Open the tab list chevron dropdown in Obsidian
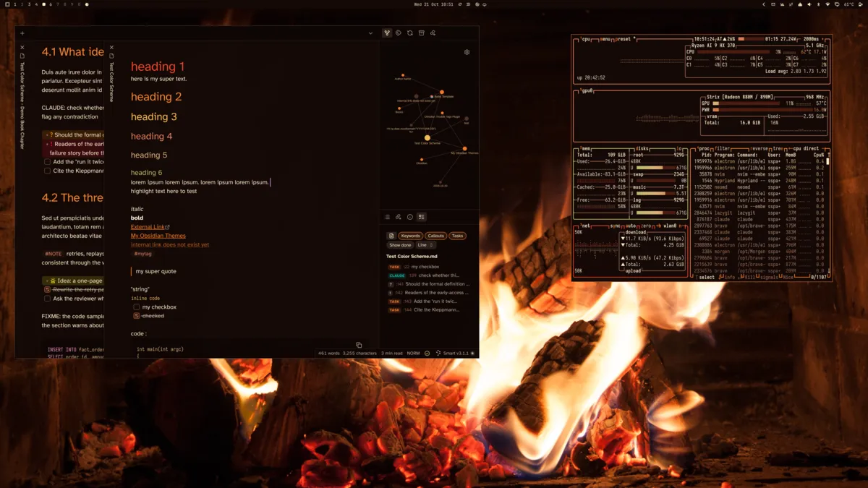 pos(370,33)
